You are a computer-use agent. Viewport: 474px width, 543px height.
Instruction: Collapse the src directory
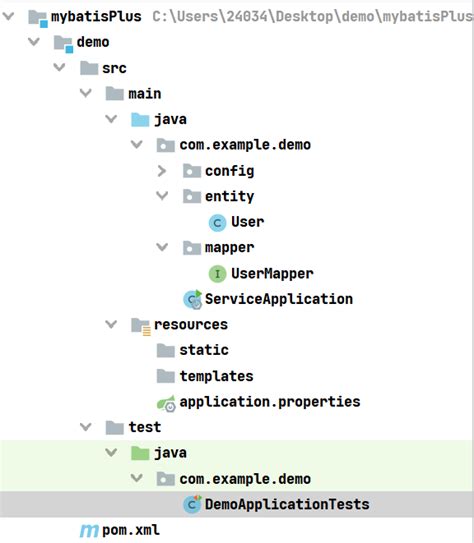(x=60, y=67)
